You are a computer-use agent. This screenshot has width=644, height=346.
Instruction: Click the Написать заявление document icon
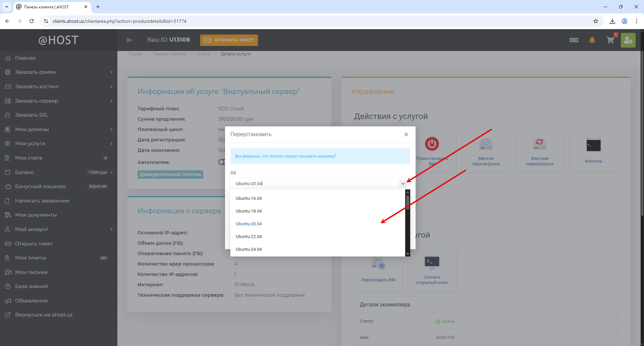pos(7,201)
